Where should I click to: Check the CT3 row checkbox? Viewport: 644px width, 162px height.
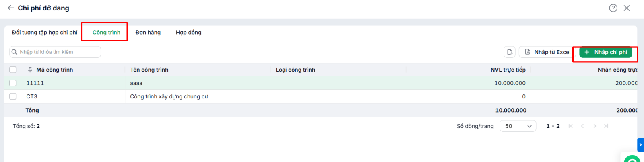pos(13,96)
